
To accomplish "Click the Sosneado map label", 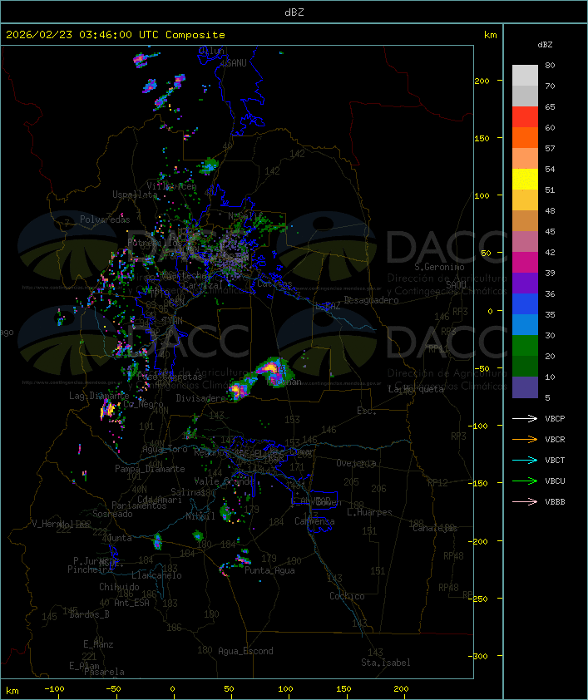I will click(x=112, y=514).
